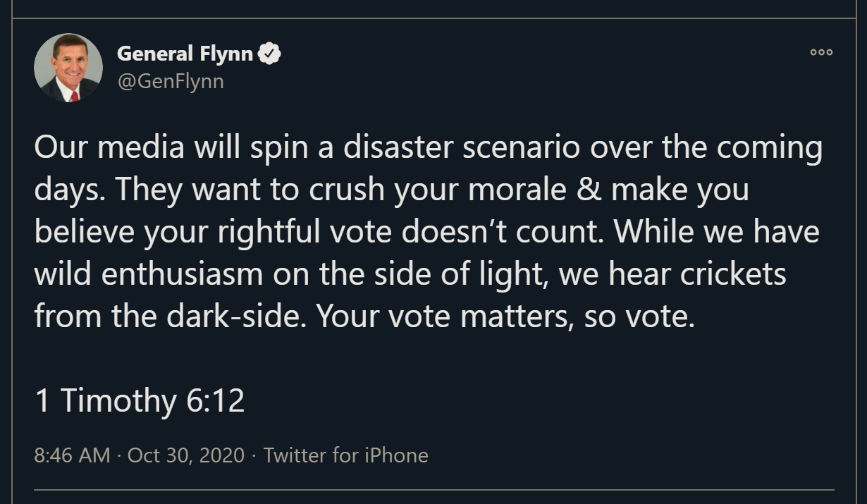The height and width of the screenshot is (504, 867).
Task: Open General Flynn's profile picture
Action: (68, 68)
